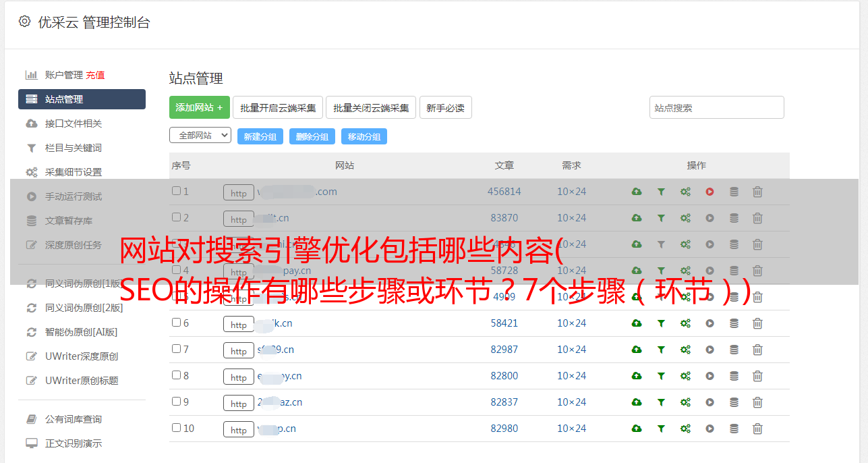Open gears settings icon in row 8
The width and height of the screenshot is (868, 463).
[685, 376]
